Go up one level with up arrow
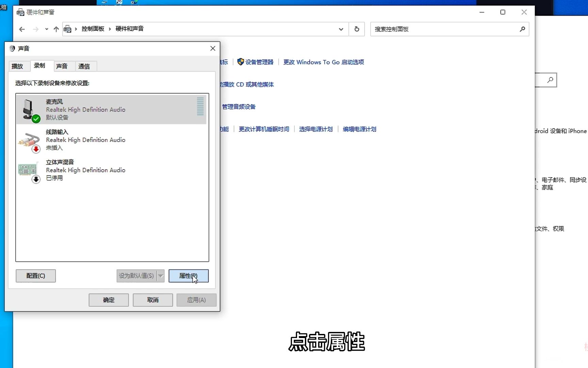588x368 pixels. [x=56, y=29]
